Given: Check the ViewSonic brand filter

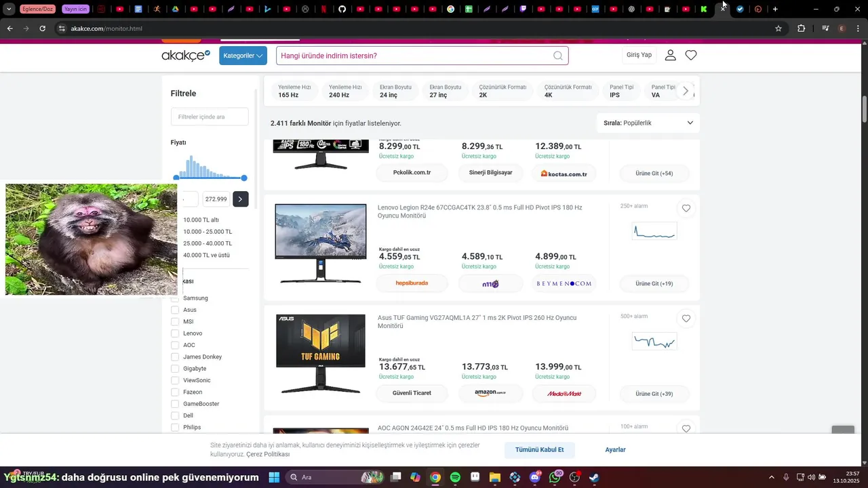Looking at the screenshot, I should tap(175, 380).
